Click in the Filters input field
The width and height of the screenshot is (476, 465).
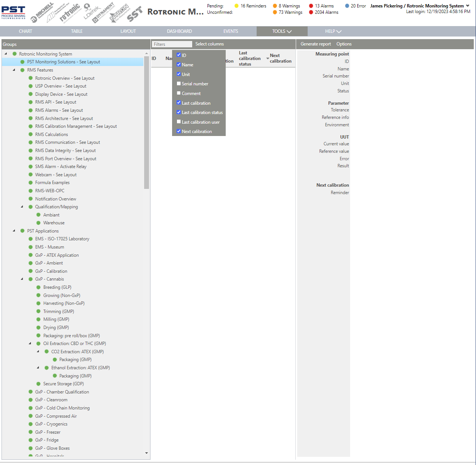(172, 44)
